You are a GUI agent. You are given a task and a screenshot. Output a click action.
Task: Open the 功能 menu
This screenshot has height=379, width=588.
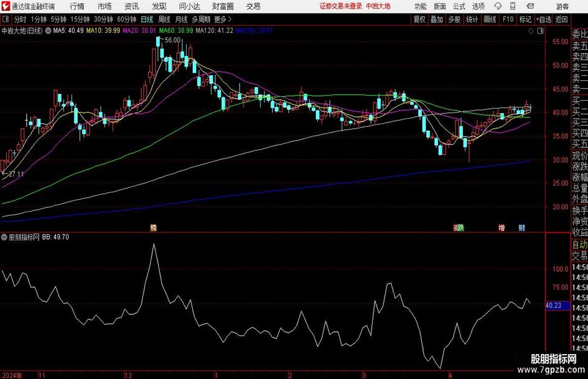421,6
